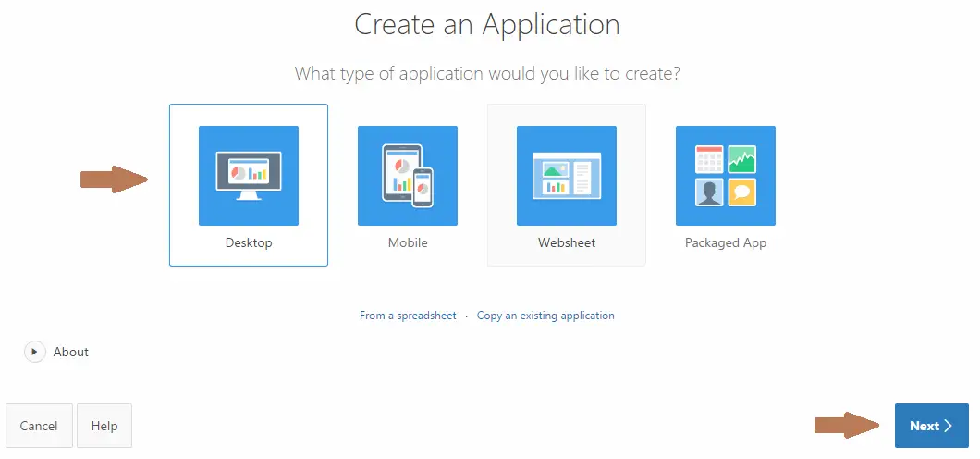Choose the Mobile application icon

click(408, 176)
